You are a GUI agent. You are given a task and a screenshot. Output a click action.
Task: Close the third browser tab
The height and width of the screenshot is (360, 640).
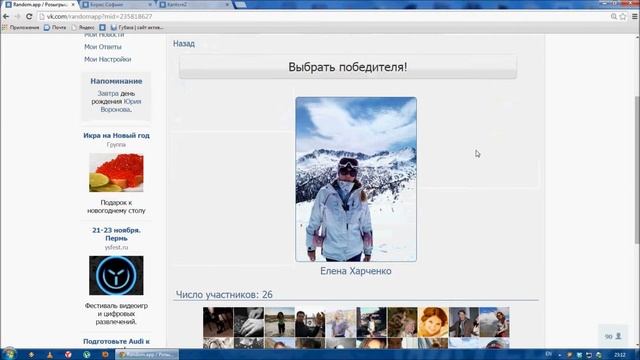coord(227,5)
